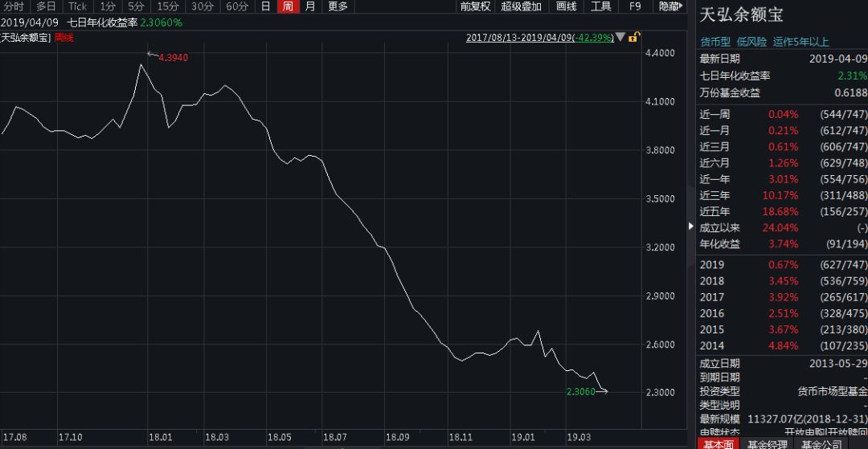
Task: Click the 19.03 time axis label
Action: 579,437
